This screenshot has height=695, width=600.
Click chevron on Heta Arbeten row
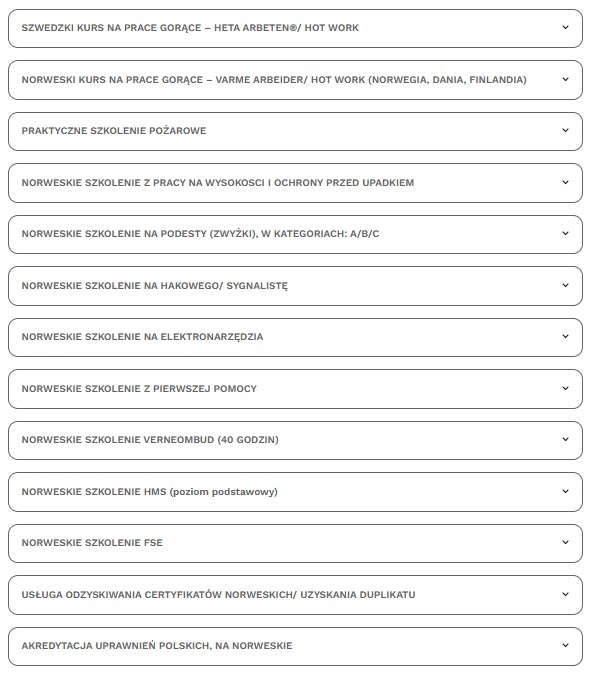click(565, 27)
